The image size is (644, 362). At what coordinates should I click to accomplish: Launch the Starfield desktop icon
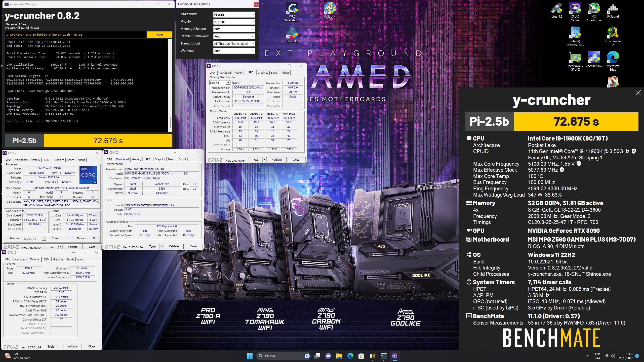pos(292,35)
